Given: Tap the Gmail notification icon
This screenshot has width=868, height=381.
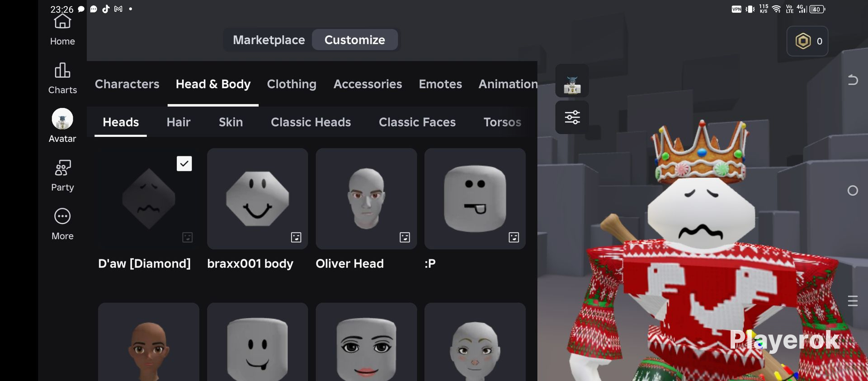Looking at the screenshot, I should [x=118, y=9].
